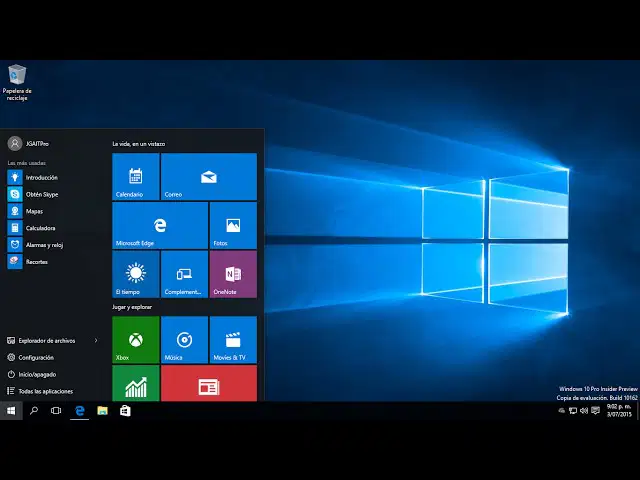This screenshot has height=480, width=640.
Task: Open the Correo mail tile
Action: [209, 177]
